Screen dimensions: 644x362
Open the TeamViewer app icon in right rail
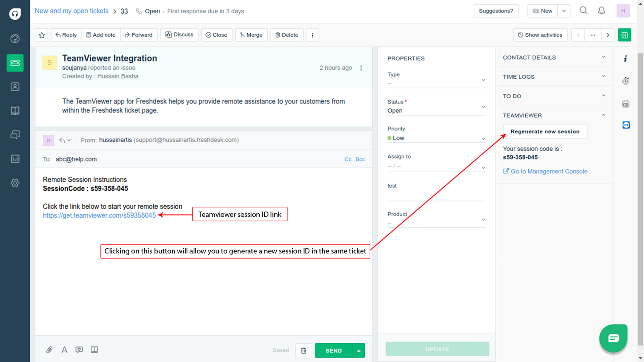(x=626, y=125)
